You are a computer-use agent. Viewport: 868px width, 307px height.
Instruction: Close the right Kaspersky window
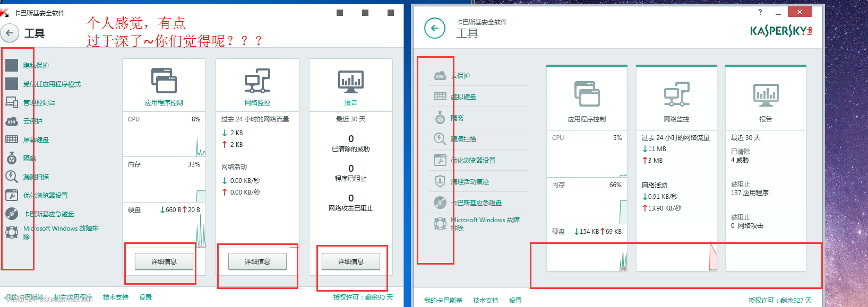click(x=799, y=12)
